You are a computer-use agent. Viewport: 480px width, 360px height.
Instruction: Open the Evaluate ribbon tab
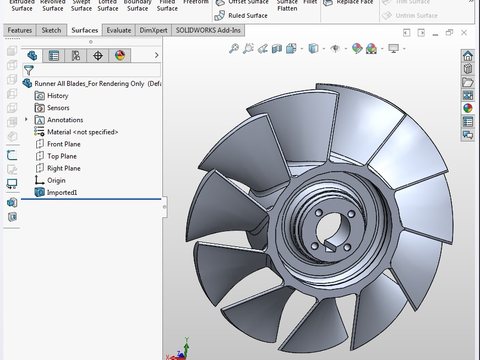tap(119, 30)
